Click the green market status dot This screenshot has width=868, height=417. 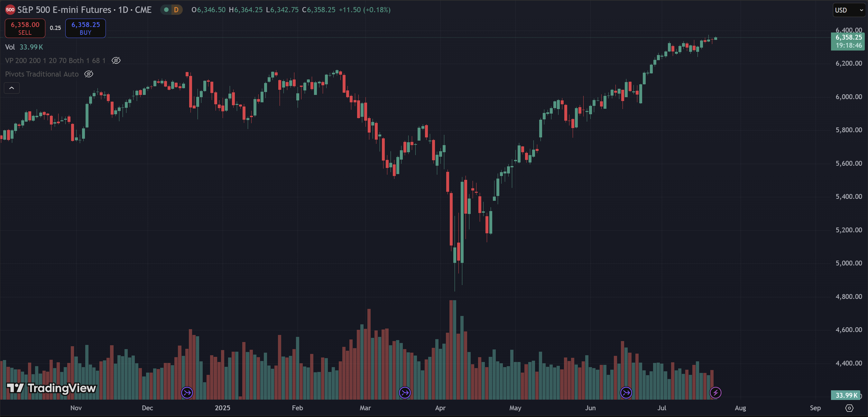coord(166,10)
